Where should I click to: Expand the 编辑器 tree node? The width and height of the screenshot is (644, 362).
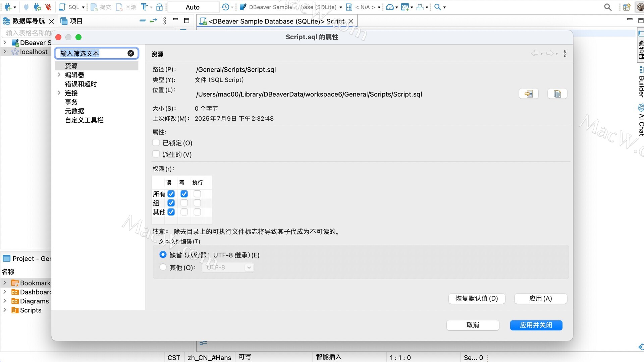point(59,75)
